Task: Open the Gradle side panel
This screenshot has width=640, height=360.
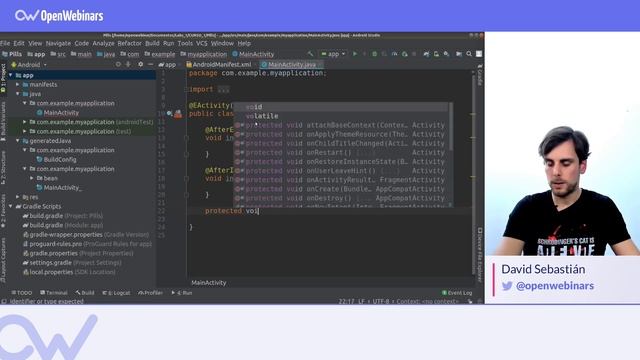Action: click(480, 75)
